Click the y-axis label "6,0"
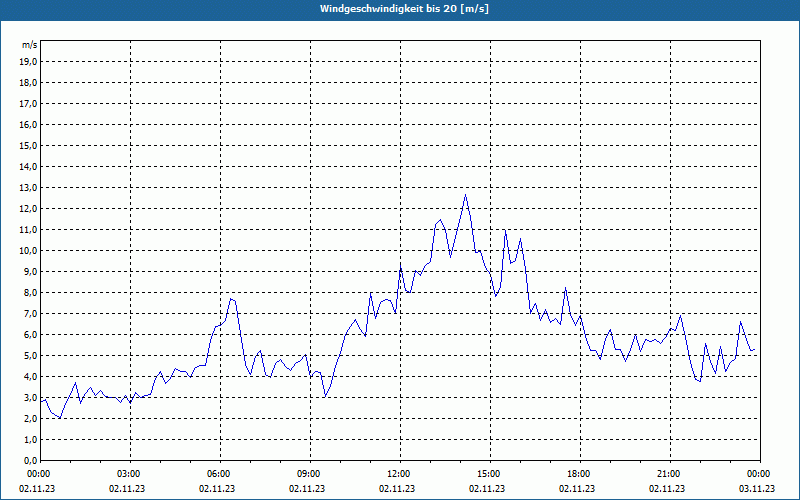 (31, 335)
